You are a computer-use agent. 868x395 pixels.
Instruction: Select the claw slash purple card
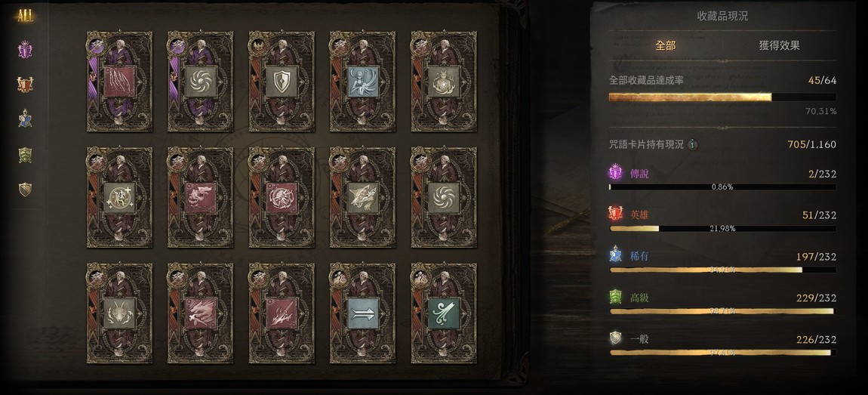[119, 82]
